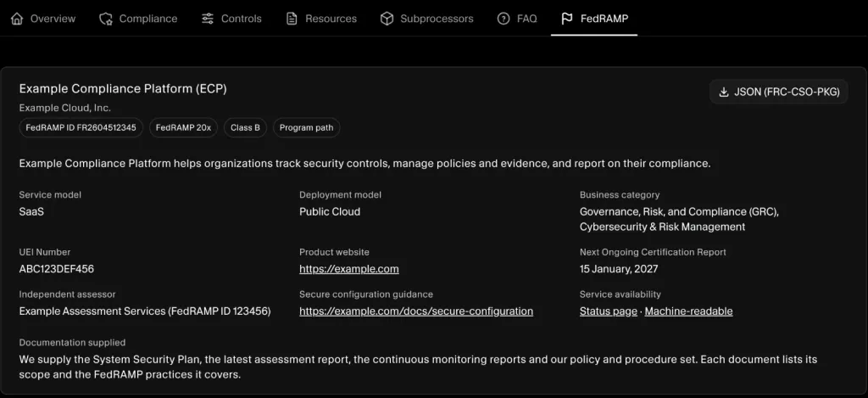
Task: Click the Service availability label
Action: click(620, 294)
